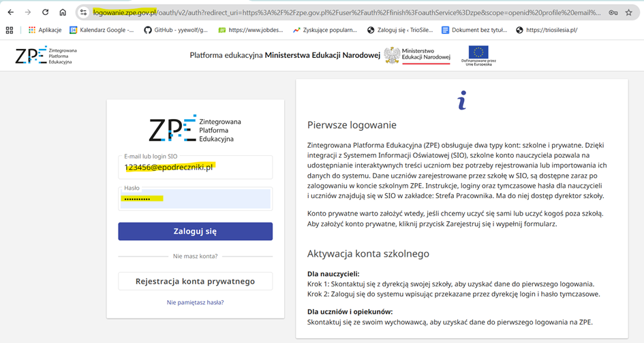This screenshot has width=644, height=343.
Task: Open the Zyskujące popularność bookmark
Action: [324, 30]
